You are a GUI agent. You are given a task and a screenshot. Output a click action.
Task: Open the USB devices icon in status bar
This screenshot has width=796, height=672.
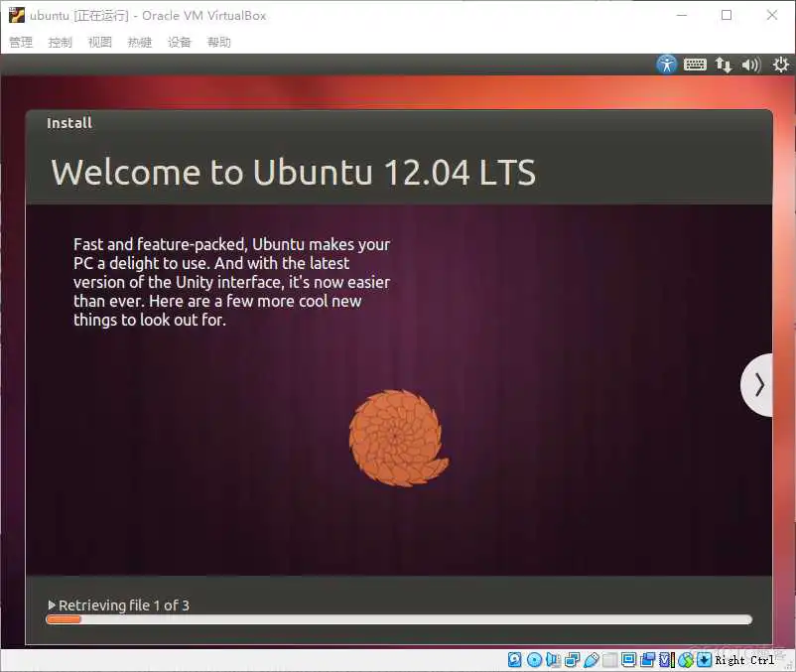pyautogui.click(x=590, y=659)
